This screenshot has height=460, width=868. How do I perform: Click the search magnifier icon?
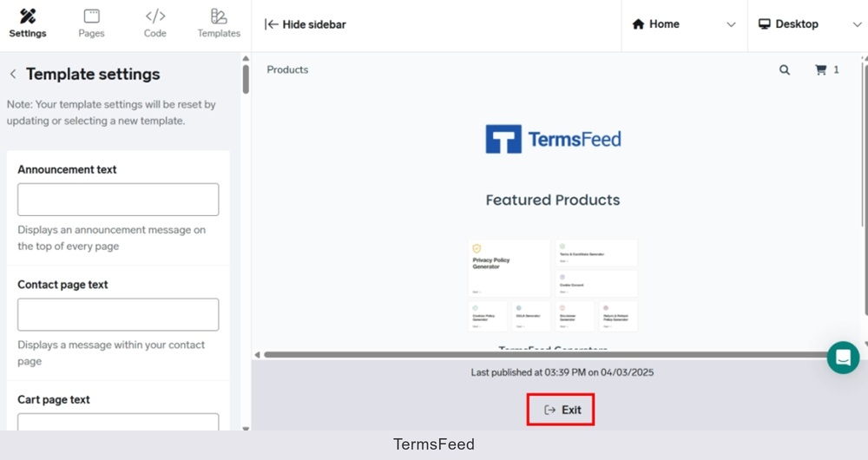tap(785, 69)
